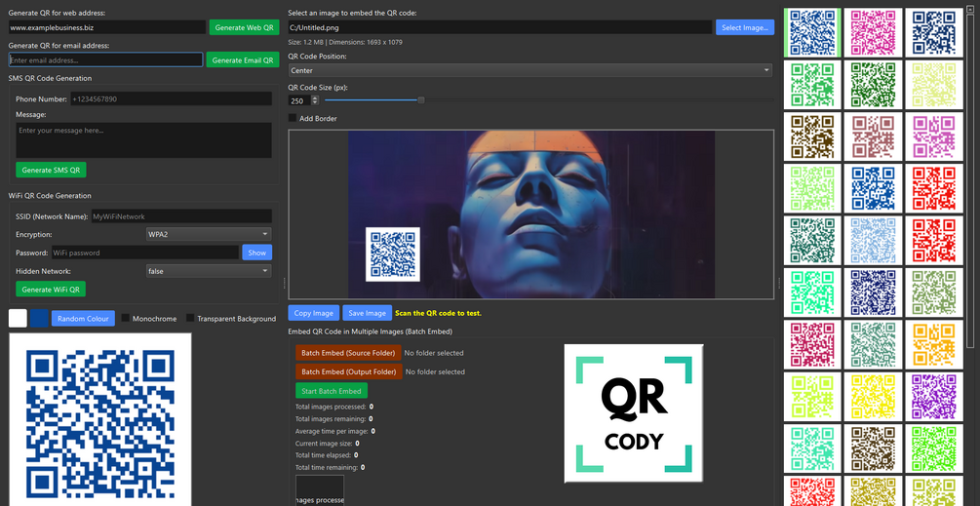Viewport: 980px width, 506px height.
Task: Click the small QR code embedded in preview
Action: coord(393,254)
